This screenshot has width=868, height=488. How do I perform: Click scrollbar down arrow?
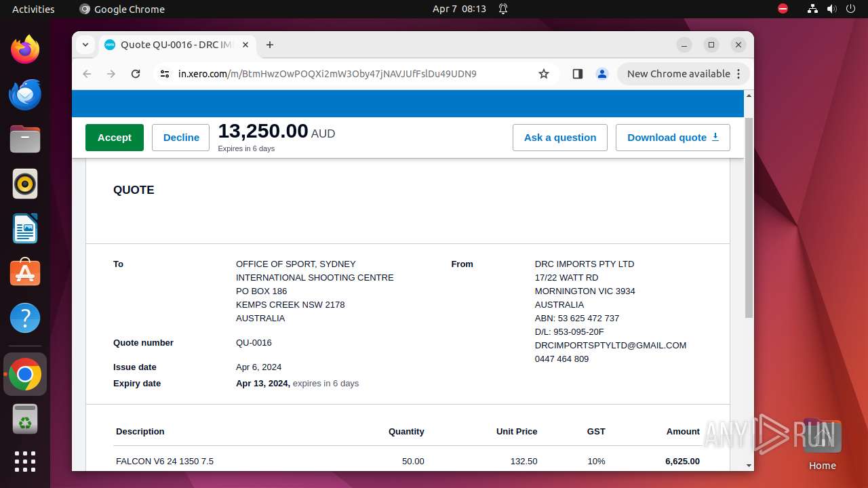pos(749,465)
